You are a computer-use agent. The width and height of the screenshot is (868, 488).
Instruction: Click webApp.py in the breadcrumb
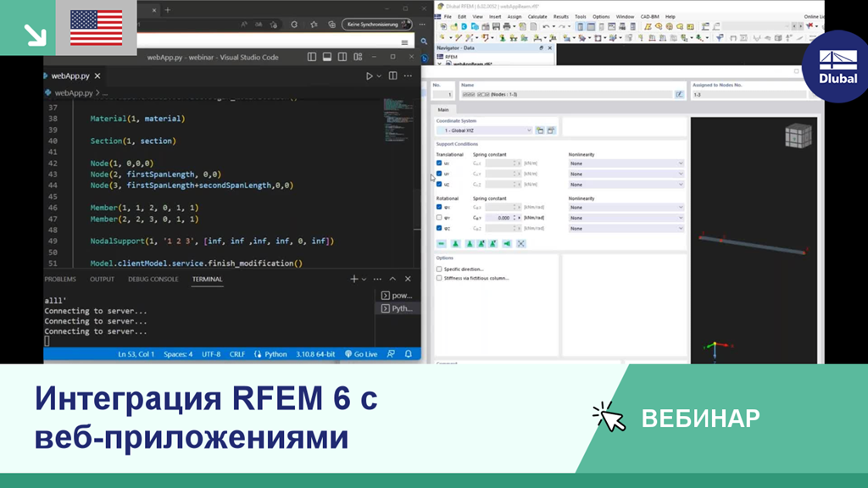tap(73, 93)
